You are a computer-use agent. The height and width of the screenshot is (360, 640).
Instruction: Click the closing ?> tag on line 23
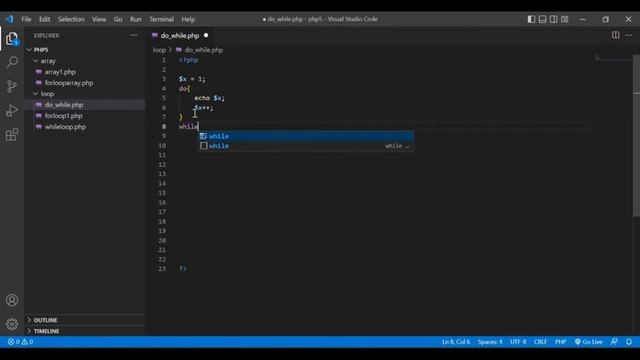(183, 269)
